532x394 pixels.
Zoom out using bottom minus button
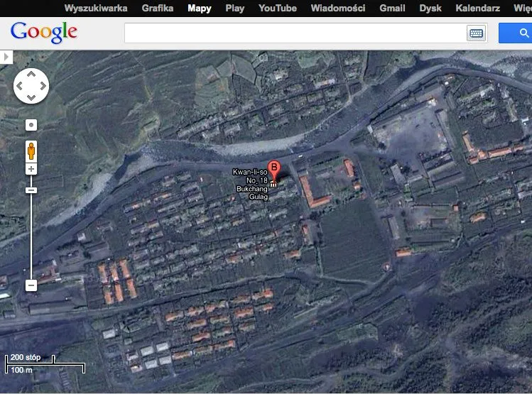pyautogui.click(x=31, y=285)
